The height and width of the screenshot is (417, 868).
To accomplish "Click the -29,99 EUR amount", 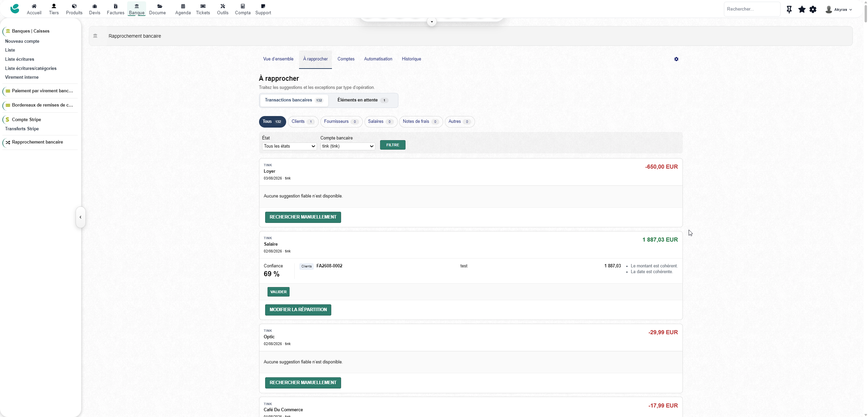I will [663, 333].
